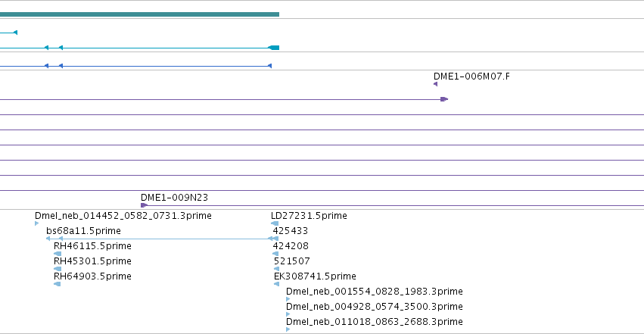Select the 521507 feature label
644x334 pixels.
[292, 261]
